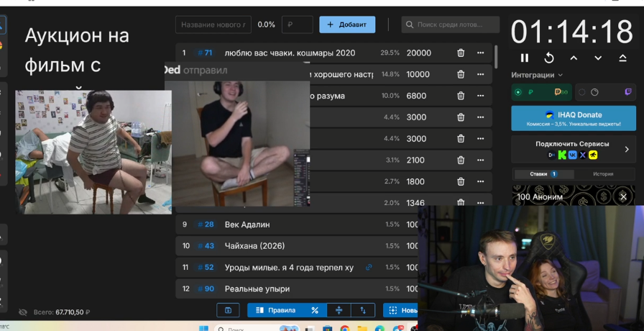Open the Windows Start menu
644x331 pixels.
203,328
